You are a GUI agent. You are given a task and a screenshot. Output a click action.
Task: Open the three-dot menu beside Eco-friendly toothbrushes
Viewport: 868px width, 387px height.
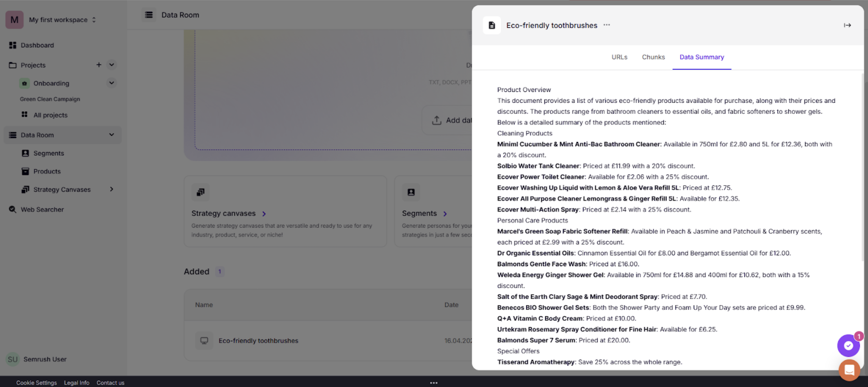pyautogui.click(x=606, y=25)
